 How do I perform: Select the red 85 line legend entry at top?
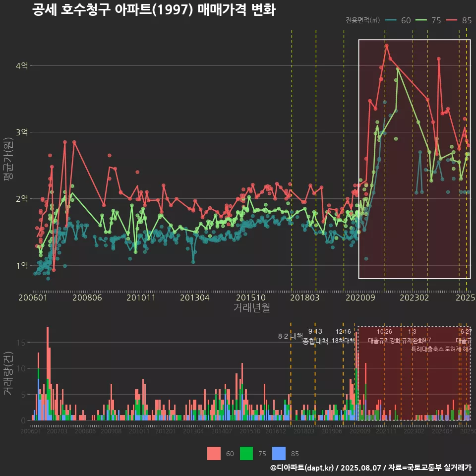459,20
